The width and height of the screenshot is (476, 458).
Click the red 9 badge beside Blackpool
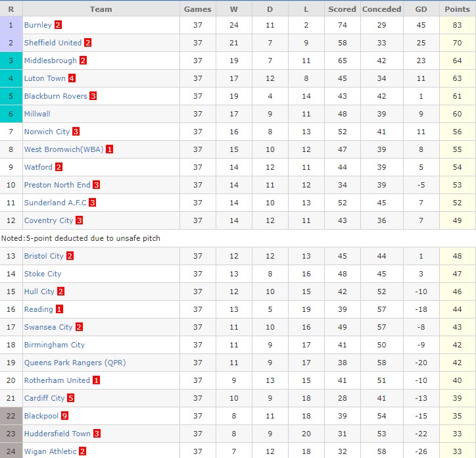[64, 416]
